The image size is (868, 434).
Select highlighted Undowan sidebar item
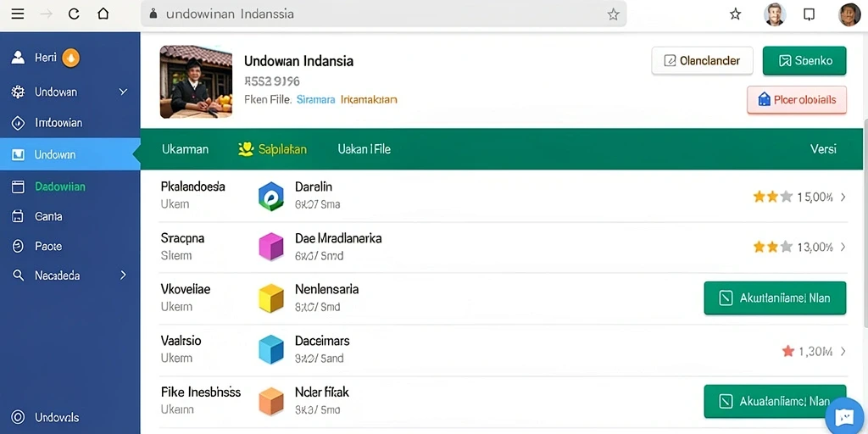pyautogui.click(x=70, y=154)
